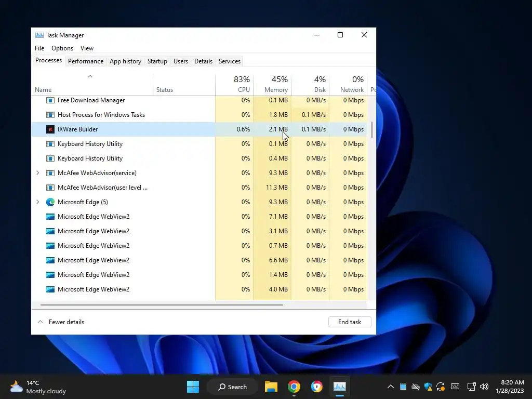Switch to the Users tab

point(180,61)
